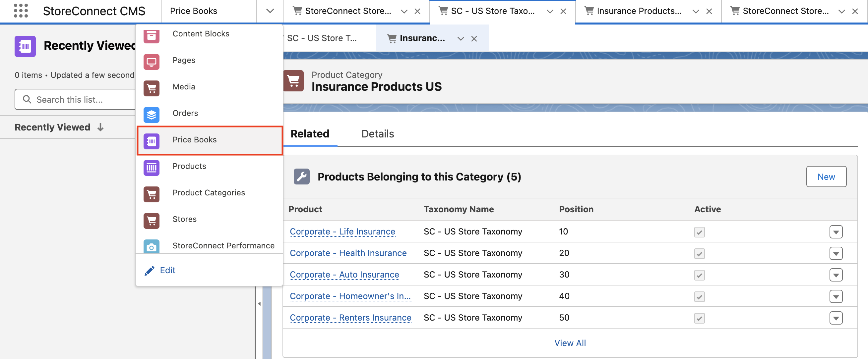Image resolution: width=868 pixels, height=359 pixels.
Task: Click the Media cart icon in menu
Action: 151,88
